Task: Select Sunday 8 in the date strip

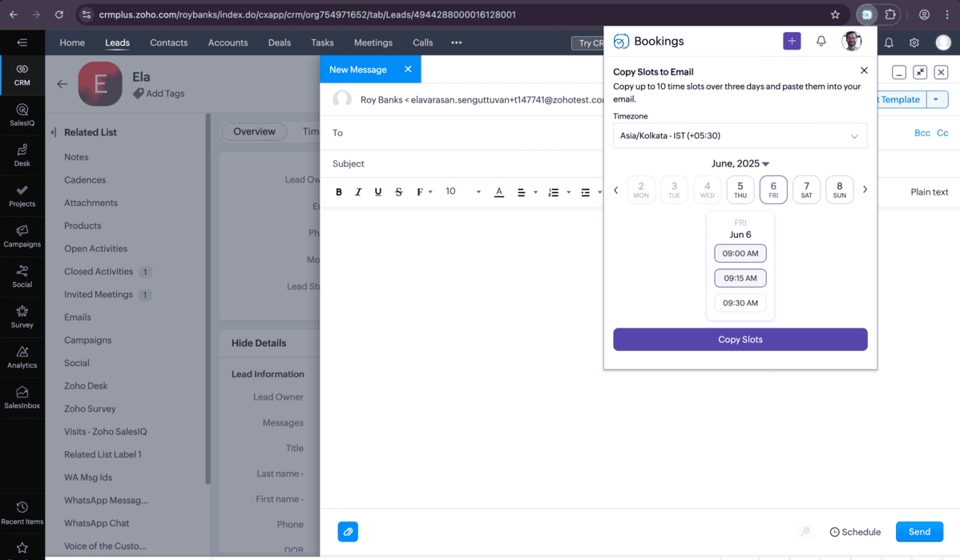Action: pyautogui.click(x=839, y=190)
